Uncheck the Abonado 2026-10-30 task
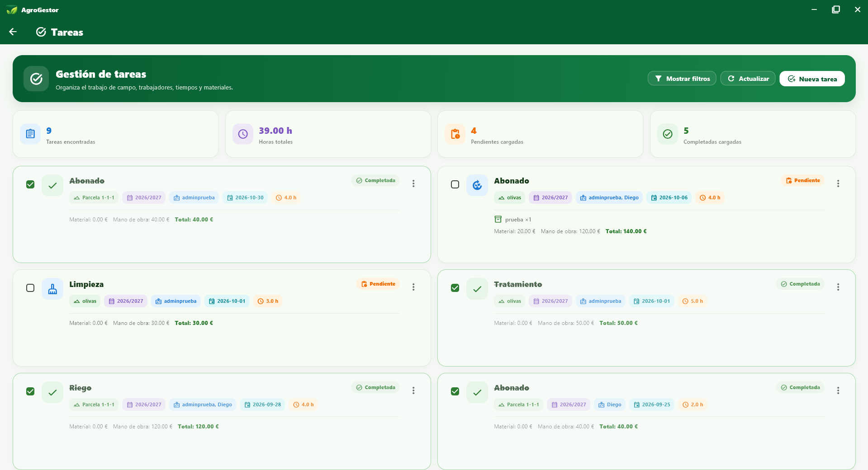Image resolution: width=868 pixels, height=470 pixels. coord(30,184)
